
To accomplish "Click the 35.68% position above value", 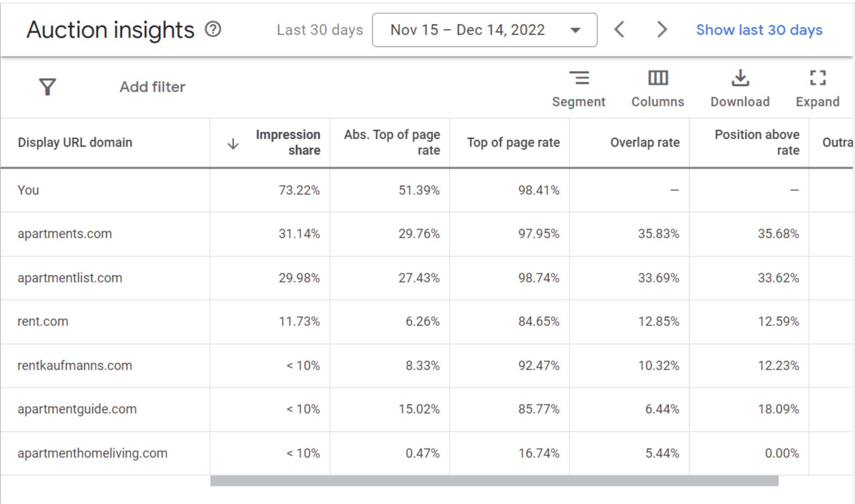I will [x=778, y=234].
